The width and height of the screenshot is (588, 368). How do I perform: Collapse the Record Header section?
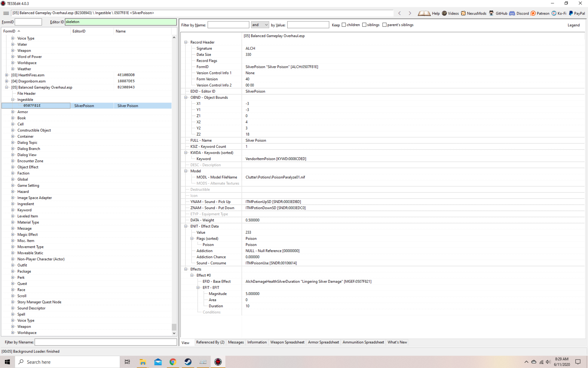(x=186, y=42)
